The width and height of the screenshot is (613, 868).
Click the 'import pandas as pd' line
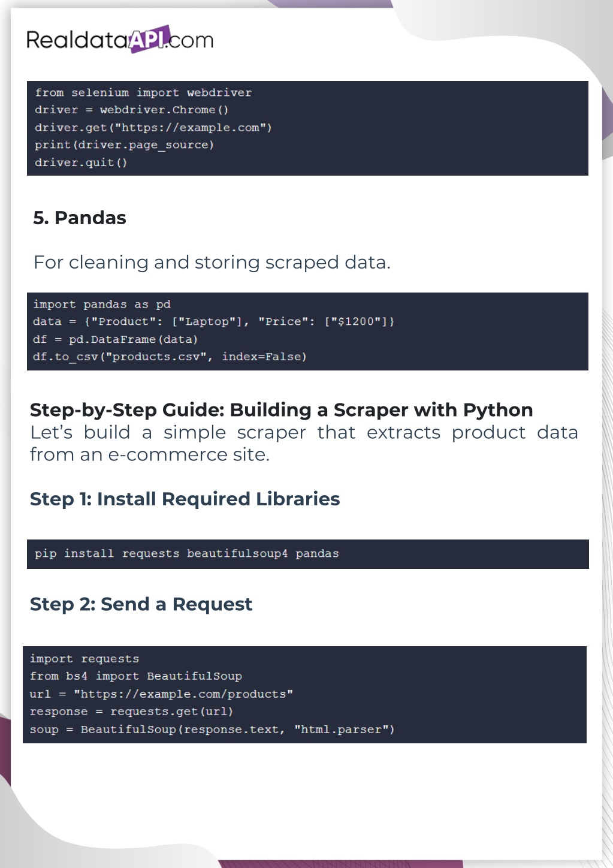[x=102, y=305]
